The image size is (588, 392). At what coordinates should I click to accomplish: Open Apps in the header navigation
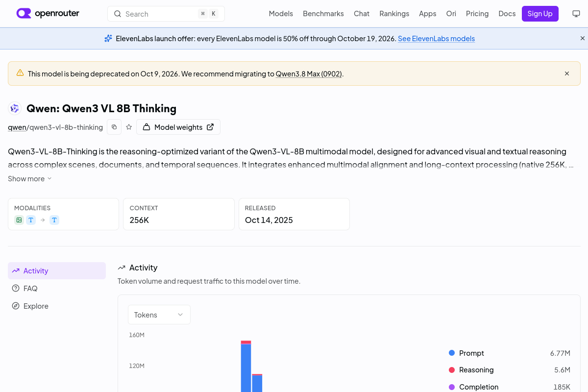[428, 14]
